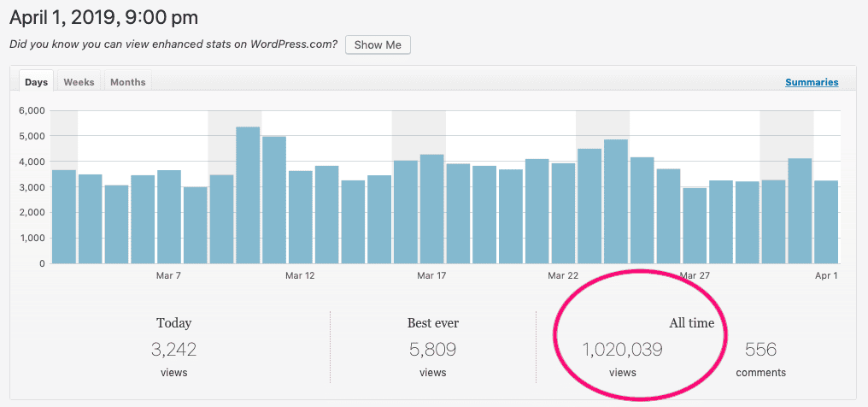This screenshot has width=868, height=407.
Task: Click the April 1, 2019 date heading
Action: 104,18
